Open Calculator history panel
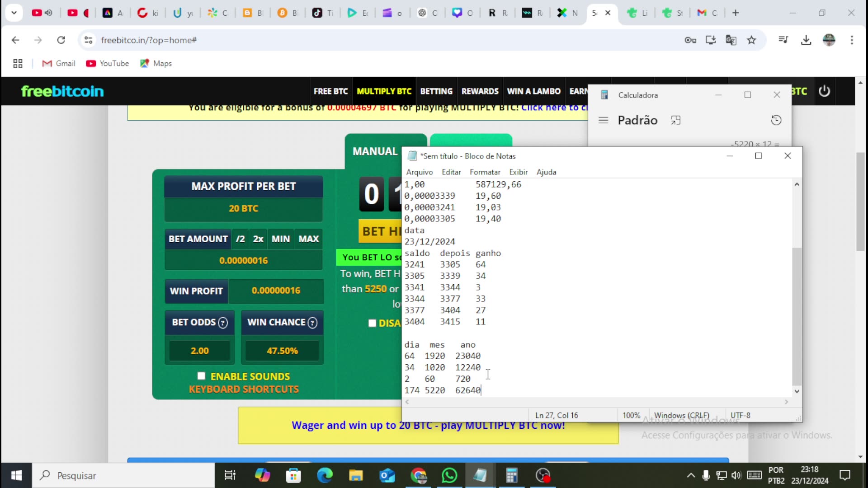This screenshot has width=868, height=488. (776, 120)
